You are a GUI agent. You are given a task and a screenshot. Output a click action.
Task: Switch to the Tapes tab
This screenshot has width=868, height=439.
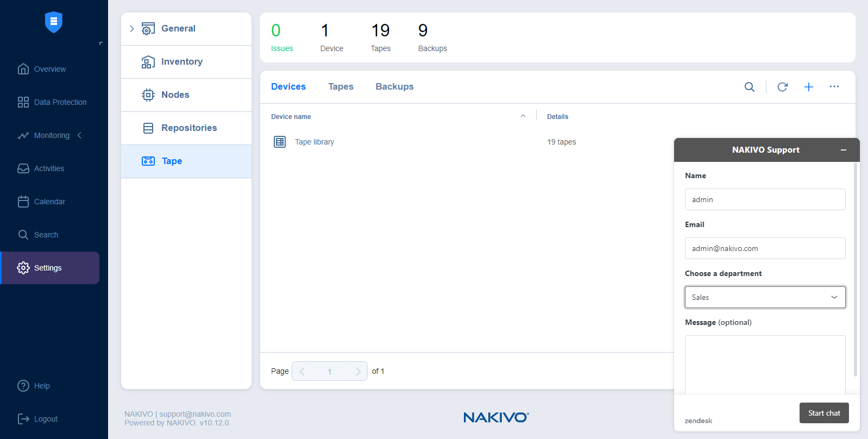[341, 87]
